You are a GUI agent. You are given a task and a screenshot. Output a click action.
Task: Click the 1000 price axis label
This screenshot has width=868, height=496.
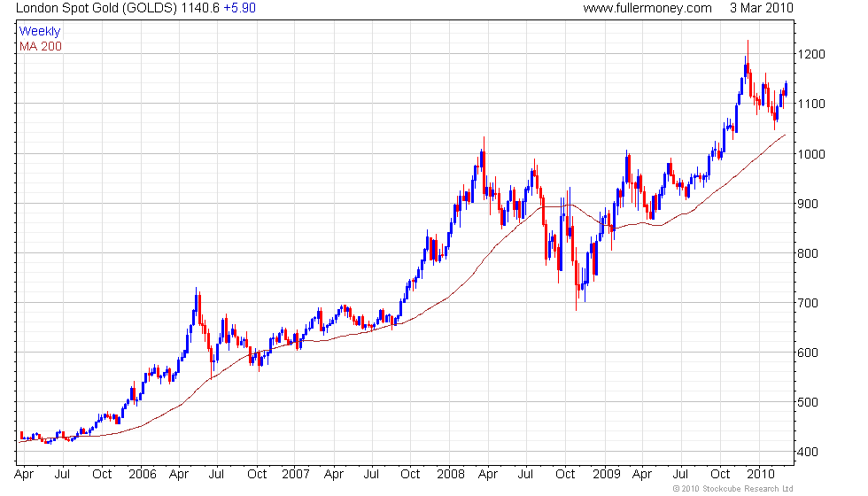(x=811, y=154)
